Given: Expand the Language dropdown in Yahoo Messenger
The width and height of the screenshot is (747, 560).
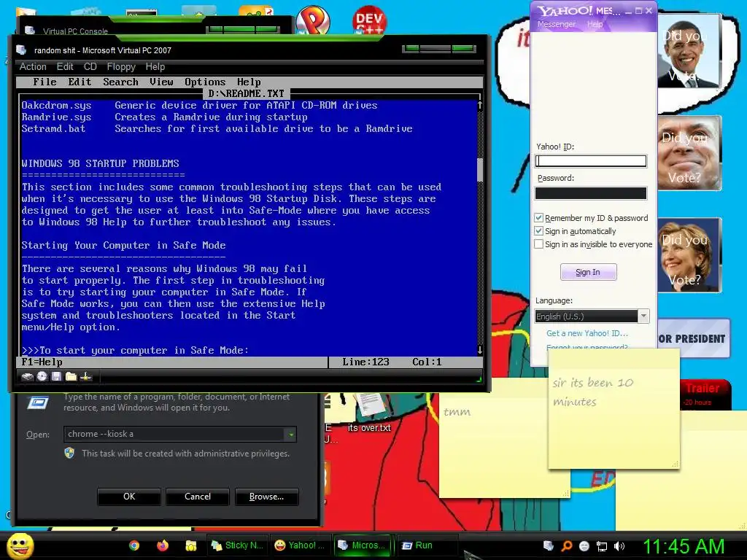Looking at the screenshot, I should 643,316.
